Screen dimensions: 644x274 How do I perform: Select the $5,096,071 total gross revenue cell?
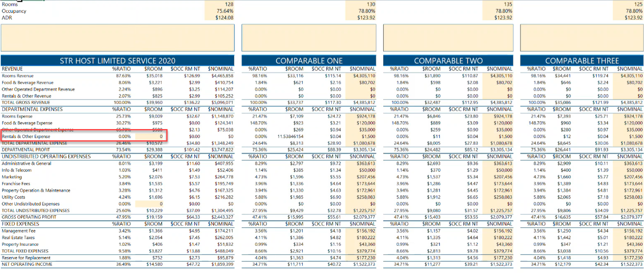pyautogui.click(x=222, y=102)
